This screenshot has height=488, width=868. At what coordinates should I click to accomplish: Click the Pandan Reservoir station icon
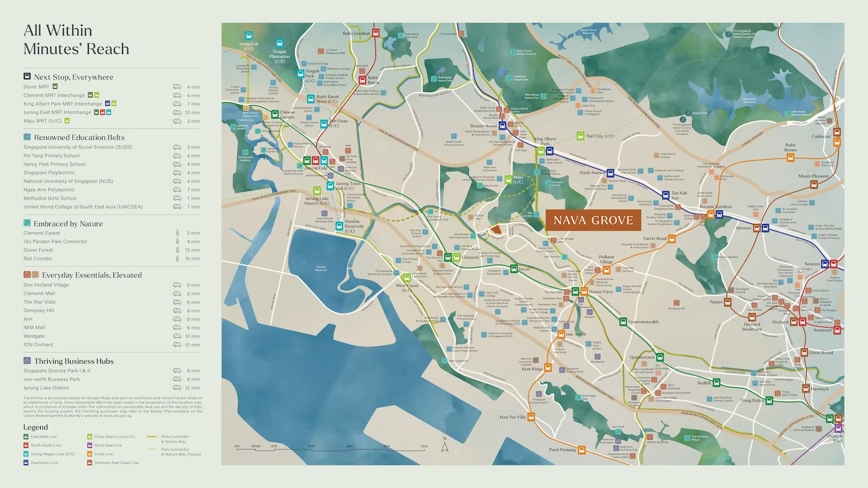click(339, 226)
